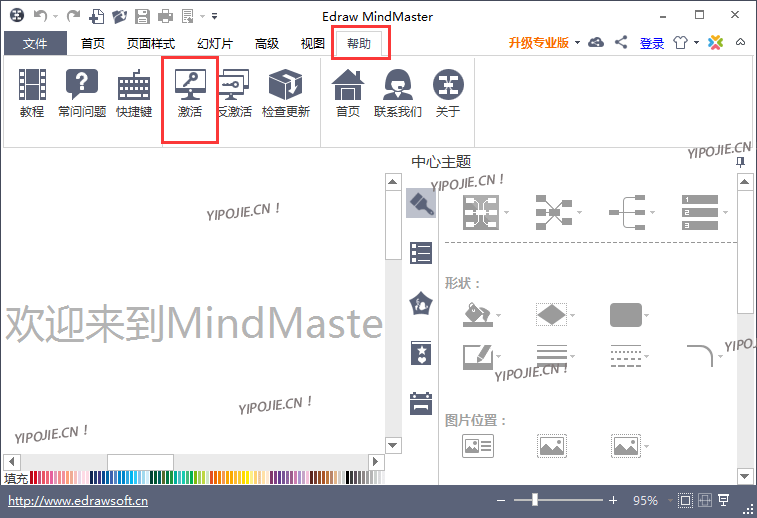Viewport: 757px width, 518px height.
Task: Choose the mind map layout icon
Action: point(481,212)
